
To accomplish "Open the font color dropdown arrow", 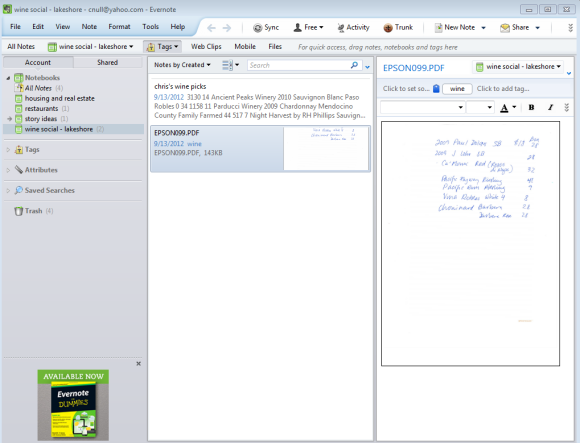I will [514, 107].
